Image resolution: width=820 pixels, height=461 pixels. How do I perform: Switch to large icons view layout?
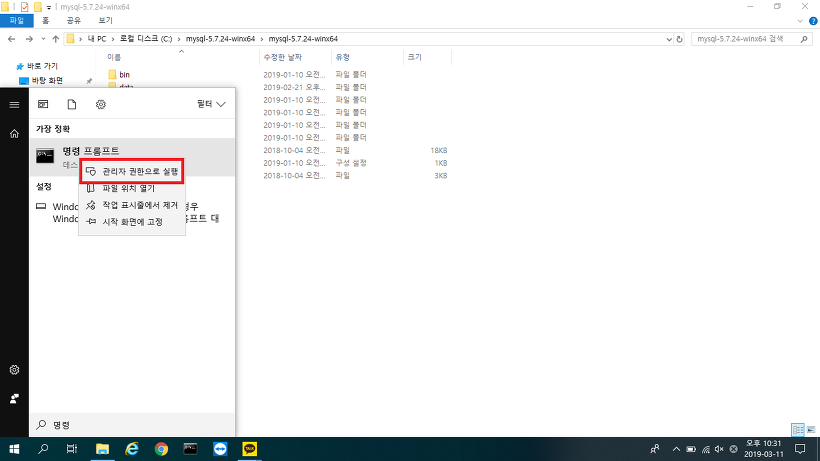[x=811, y=430]
